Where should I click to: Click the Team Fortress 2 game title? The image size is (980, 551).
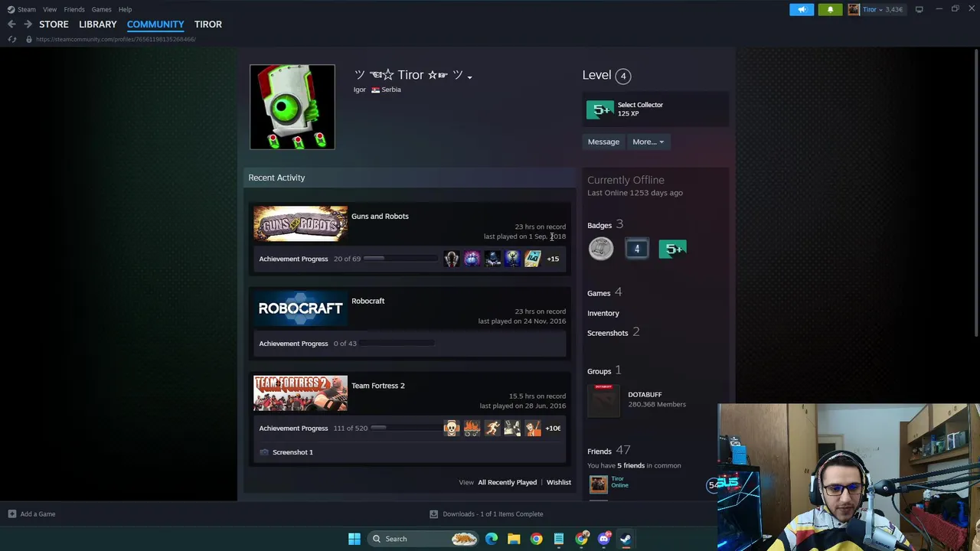coord(378,386)
